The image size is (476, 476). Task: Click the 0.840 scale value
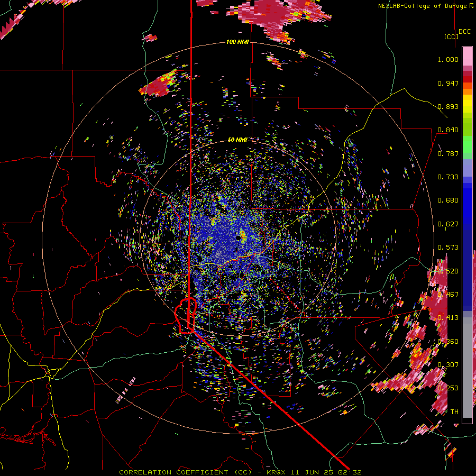[x=448, y=130]
